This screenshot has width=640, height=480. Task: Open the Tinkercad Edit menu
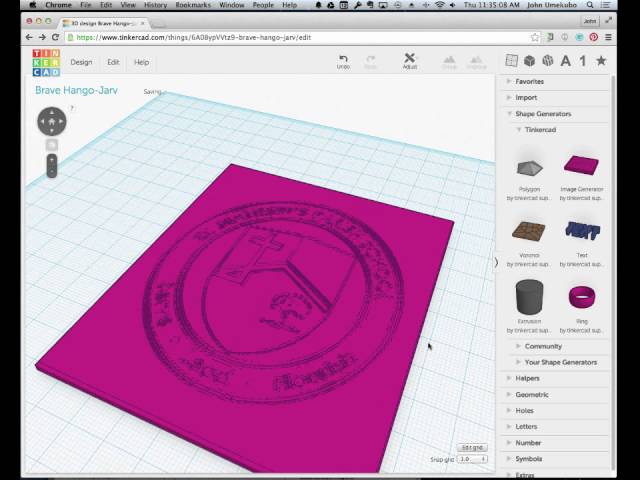(x=113, y=62)
